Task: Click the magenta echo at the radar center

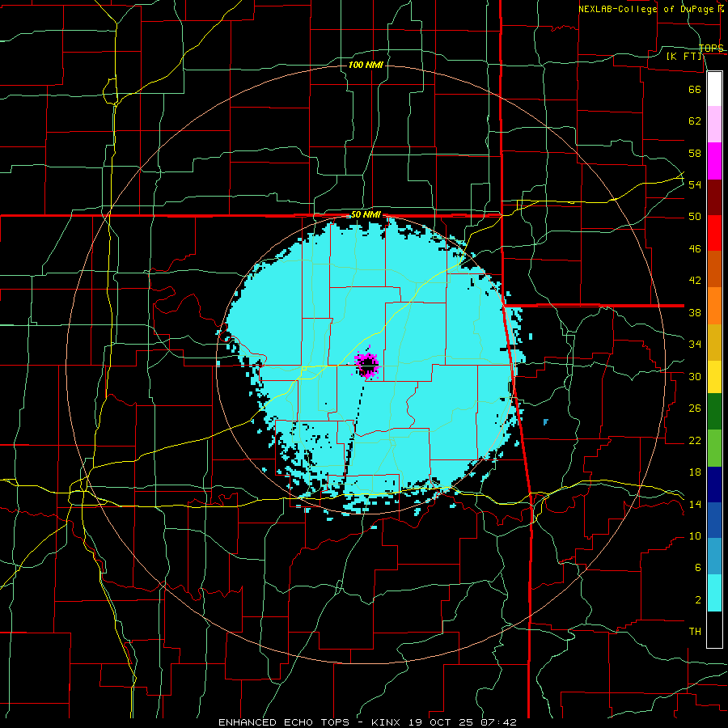Action: pos(366,363)
